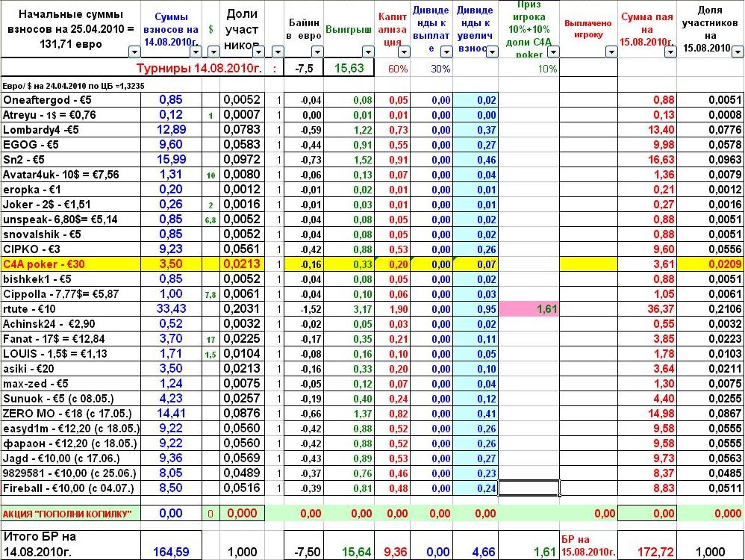
Task: Select the 'rtute - €10' cell
Action: pos(71,309)
